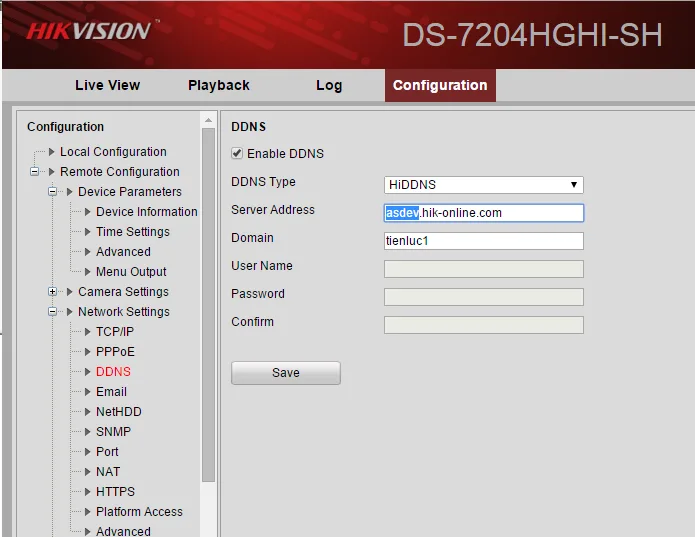The width and height of the screenshot is (695, 537).
Task: Click triangle icon beside Time Settings
Action: click(x=87, y=232)
